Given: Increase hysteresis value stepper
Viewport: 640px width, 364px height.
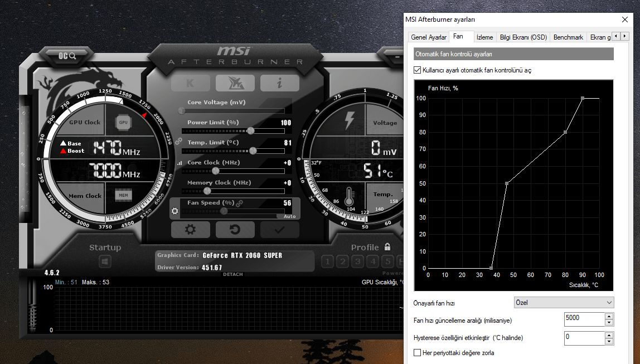Looking at the screenshot, I should pyautogui.click(x=609, y=335).
